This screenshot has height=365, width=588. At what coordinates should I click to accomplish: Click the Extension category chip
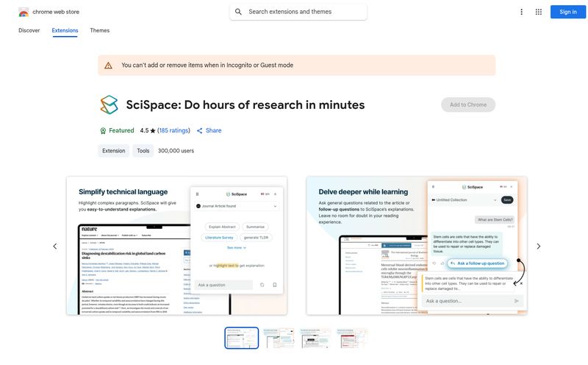114,151
